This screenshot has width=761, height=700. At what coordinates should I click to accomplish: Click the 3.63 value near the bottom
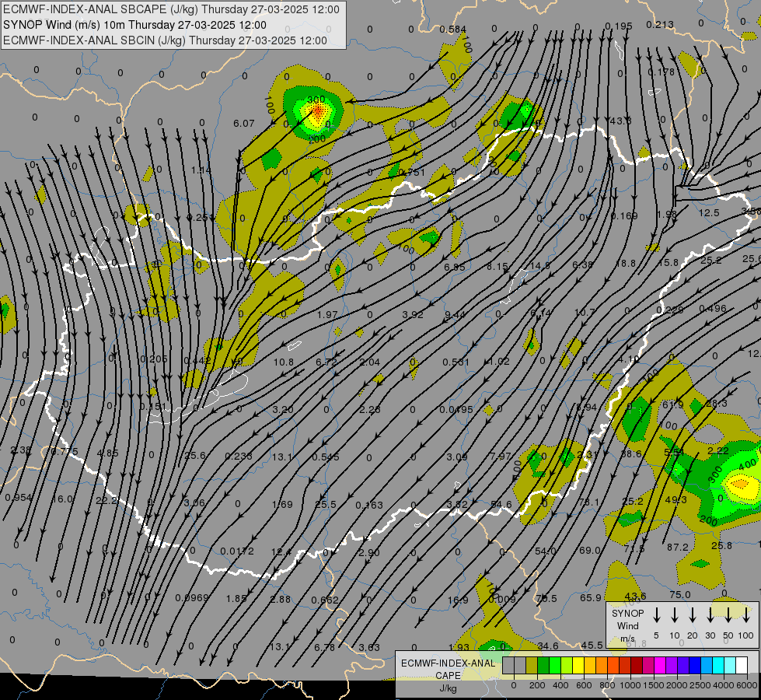(x=369, y=648)
